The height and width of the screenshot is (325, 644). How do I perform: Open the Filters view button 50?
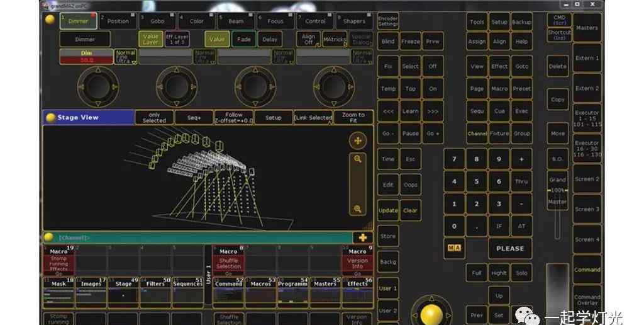(x=155, y=292)
